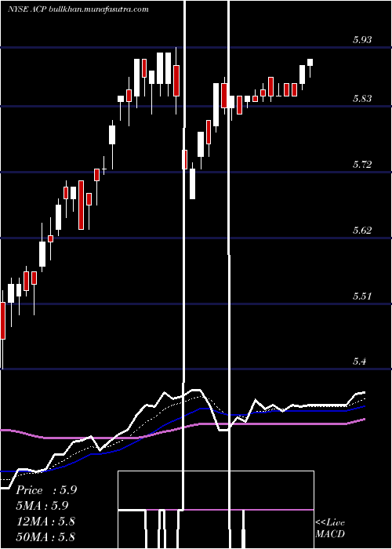Click the Price : 5.9 readout

click(x=46, y=490)
